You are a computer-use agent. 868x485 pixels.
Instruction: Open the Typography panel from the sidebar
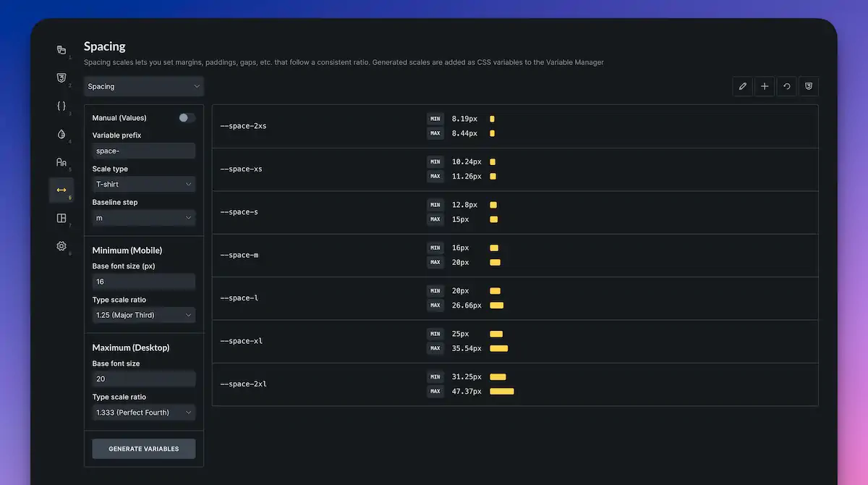click(61, 162)
